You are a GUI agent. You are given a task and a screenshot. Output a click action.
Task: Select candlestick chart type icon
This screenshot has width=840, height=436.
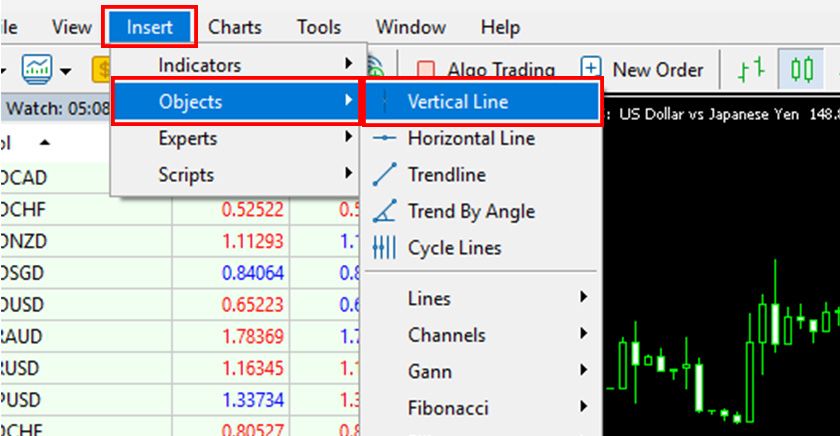pyautogui.click(x=801, y=69)
